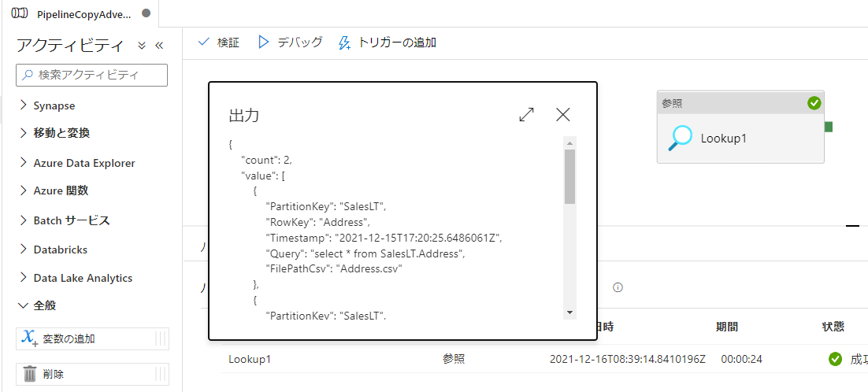This screenshot has height=392, width=868.
Task: Click the trash can icon beside 削除
Action: click(x=30, y=375)
